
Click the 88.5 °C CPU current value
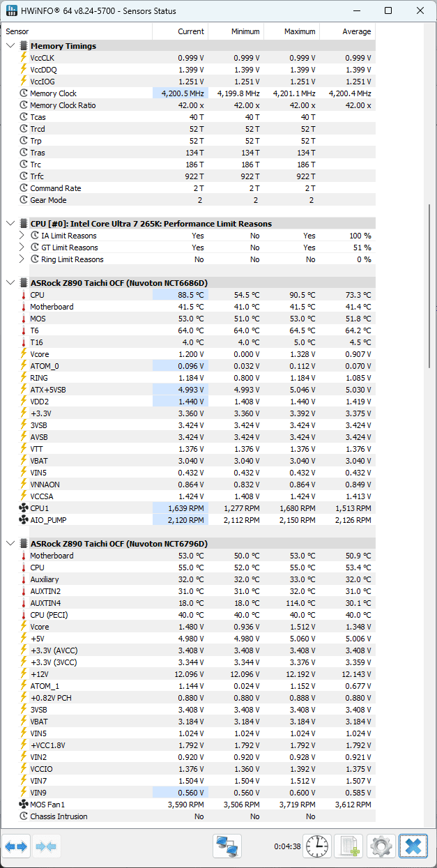coord(190,295)
